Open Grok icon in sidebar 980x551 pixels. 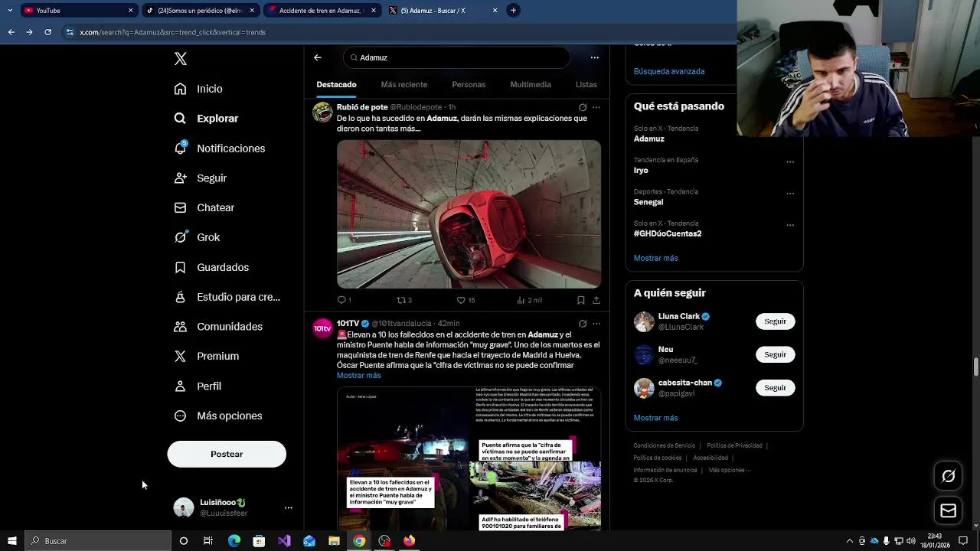coord(180,237)
